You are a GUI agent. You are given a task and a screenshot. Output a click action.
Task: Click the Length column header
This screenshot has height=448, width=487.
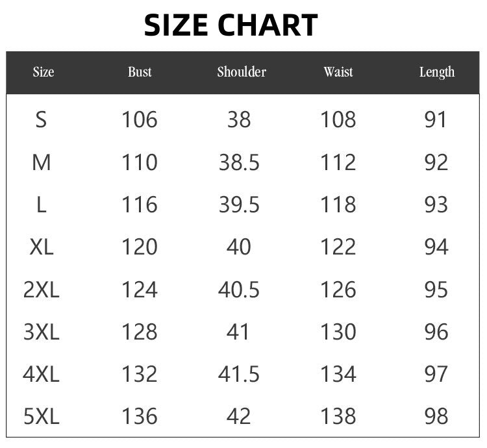(437, 72)
